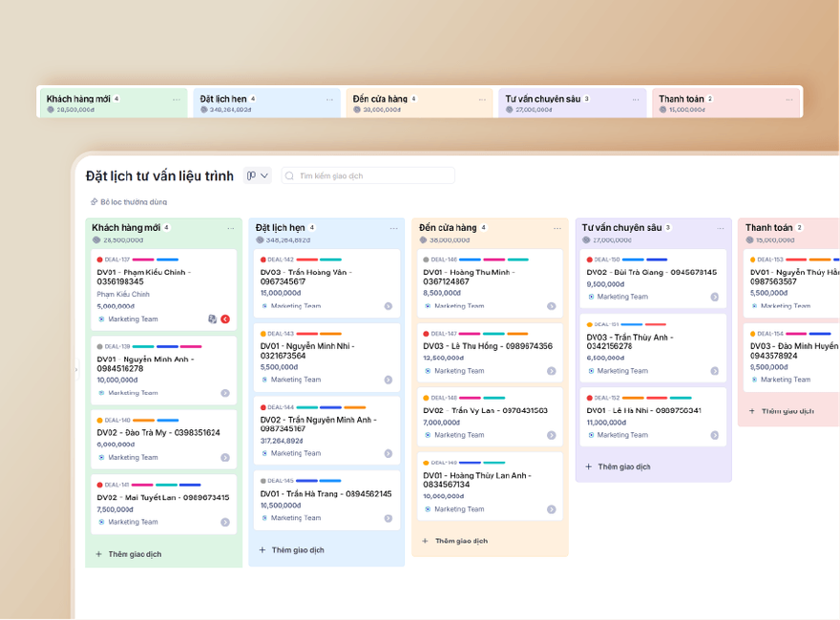Open deal DV02 - Mai Tuyết Lan - 0989673415
The image size is (840, 620).
pyautogui.click(x=163, y=497)
